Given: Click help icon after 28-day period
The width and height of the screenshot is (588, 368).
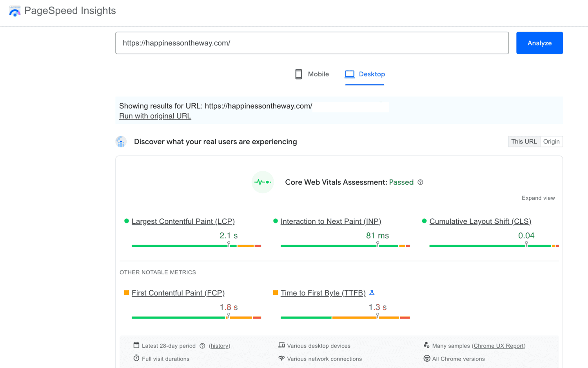Looking at the screenshot, I should pos(202,346).
